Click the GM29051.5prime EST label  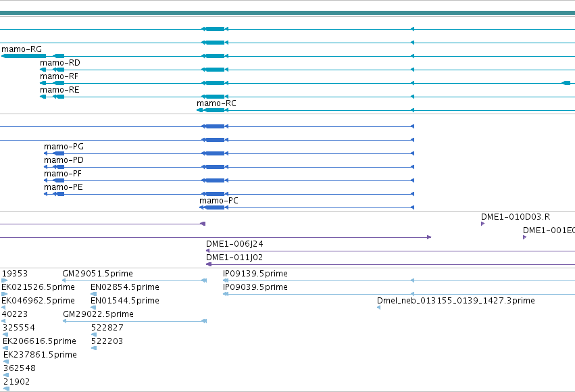click(97, 274)
